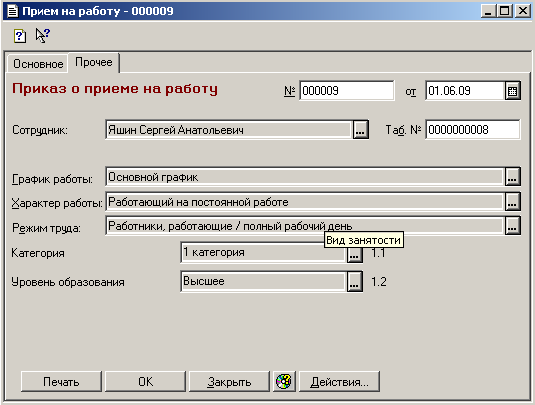This screenshot has height=405, width=535.
Task: Open Режим труда selection ellipsis button
Action: (512, 226)
